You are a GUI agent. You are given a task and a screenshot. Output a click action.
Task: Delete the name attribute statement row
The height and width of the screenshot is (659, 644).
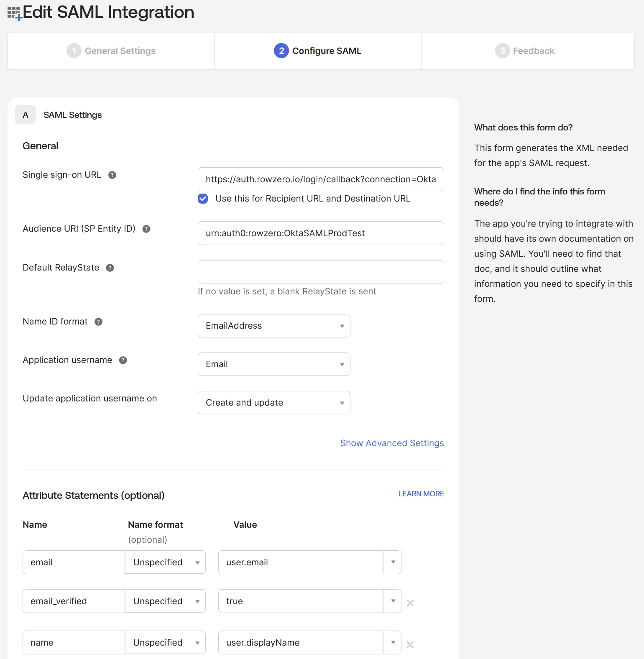point(410,644)
